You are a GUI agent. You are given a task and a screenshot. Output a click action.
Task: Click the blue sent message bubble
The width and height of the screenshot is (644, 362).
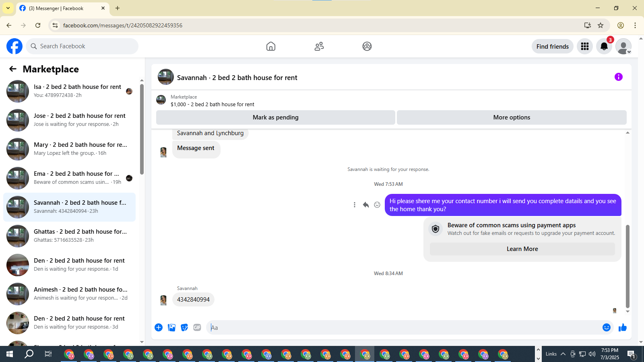coord(503,205)
